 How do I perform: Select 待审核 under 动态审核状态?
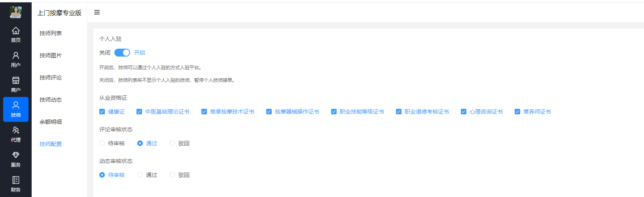coord(102,175)
